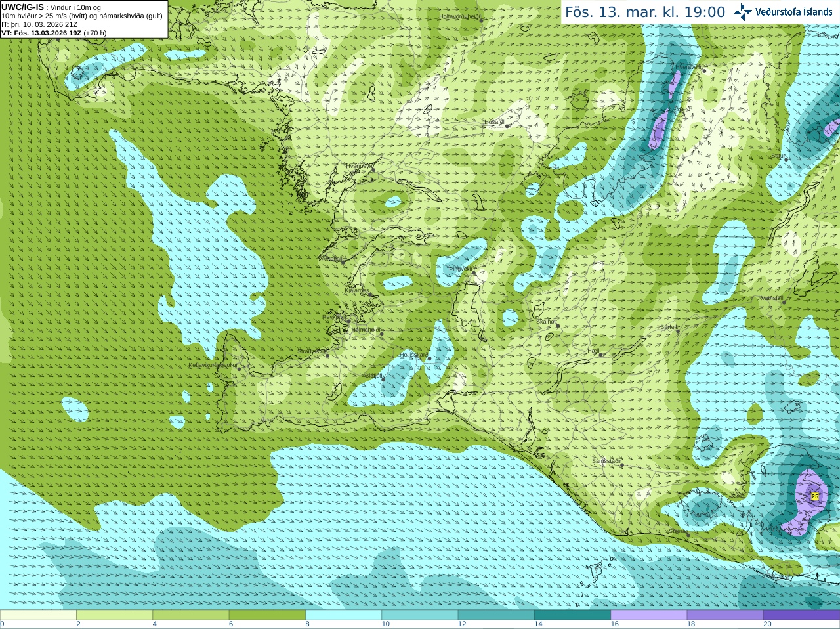Select the date title Fös. 13. mar. kl. 19:00

pos(645,12)
